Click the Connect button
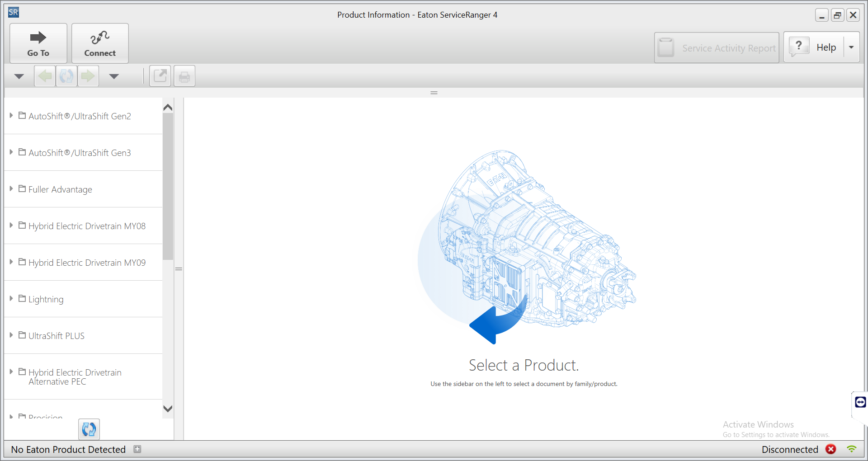 click(x=100, y=43)
